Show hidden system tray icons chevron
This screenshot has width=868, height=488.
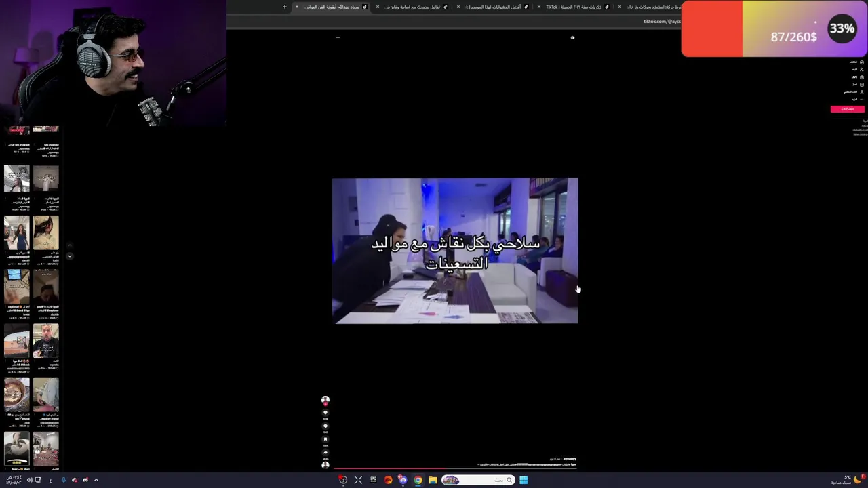[x=96, y=480]
